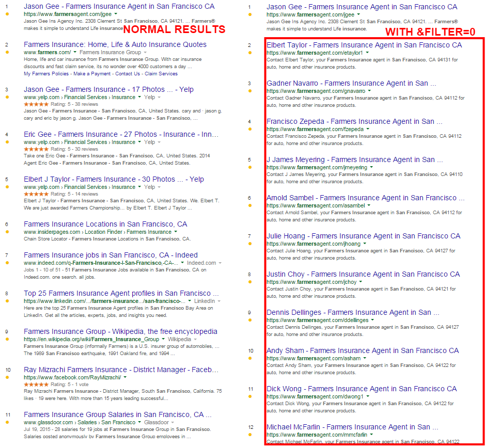500x448 pixels.
Task: Open the Make a Payment sitelink
Action: 91,74
